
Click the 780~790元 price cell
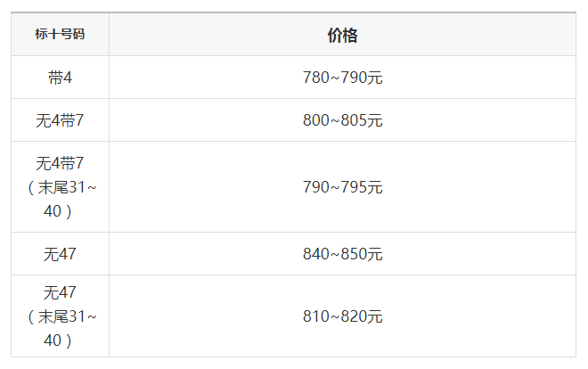[x=342, y=78]
